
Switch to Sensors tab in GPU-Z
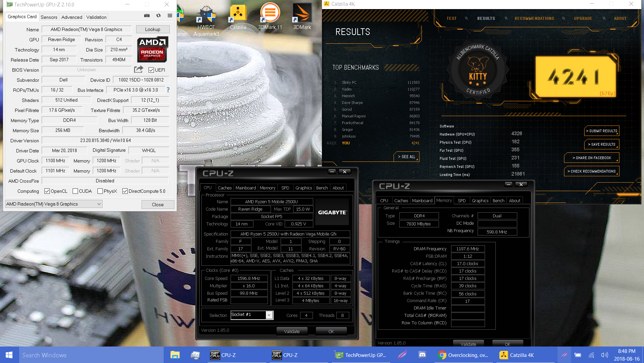pos(49,17)
